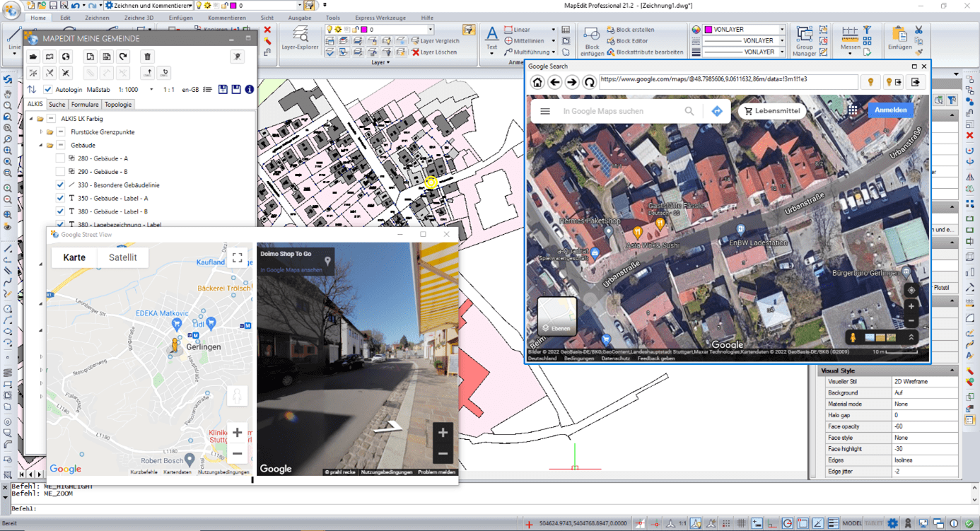
Task: Click the Block einfügen icon
Action: point(592,41)
